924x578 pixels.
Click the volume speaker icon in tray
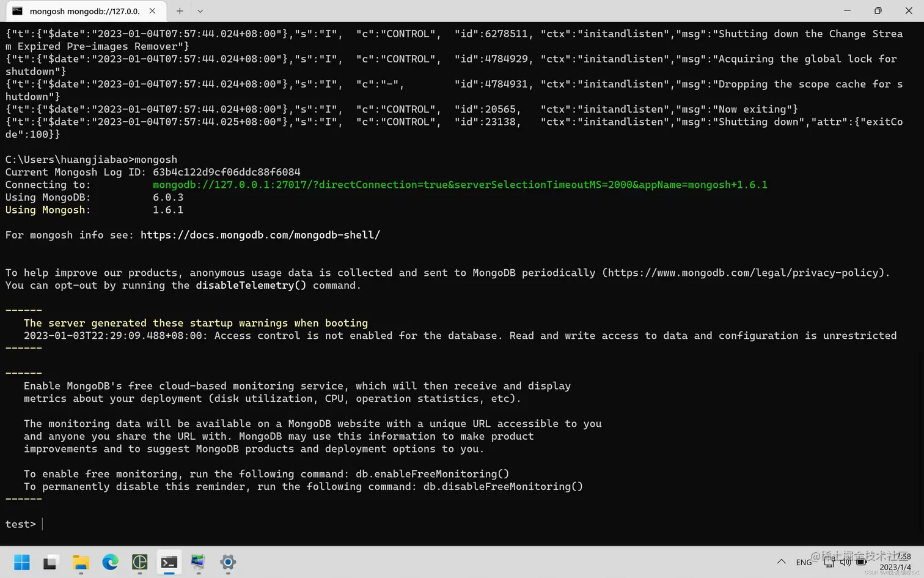(x=845, y=562)
